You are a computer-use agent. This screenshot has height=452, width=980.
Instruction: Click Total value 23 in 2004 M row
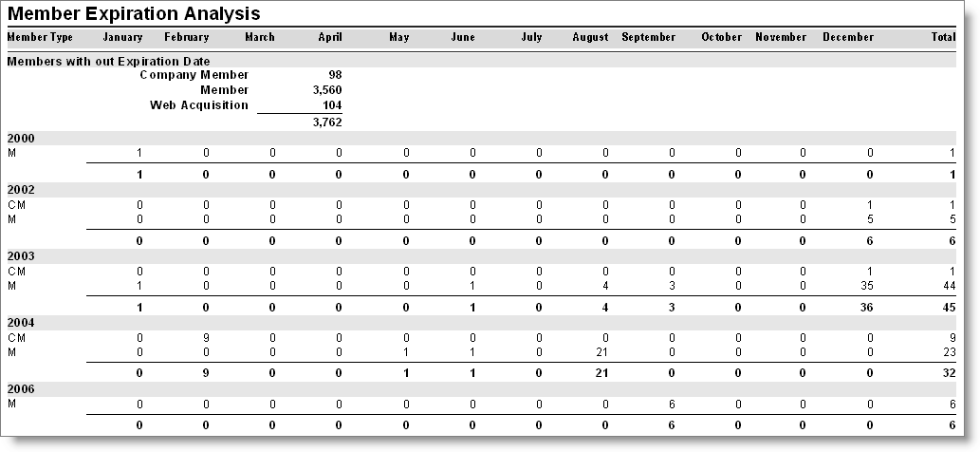[950, 352]
